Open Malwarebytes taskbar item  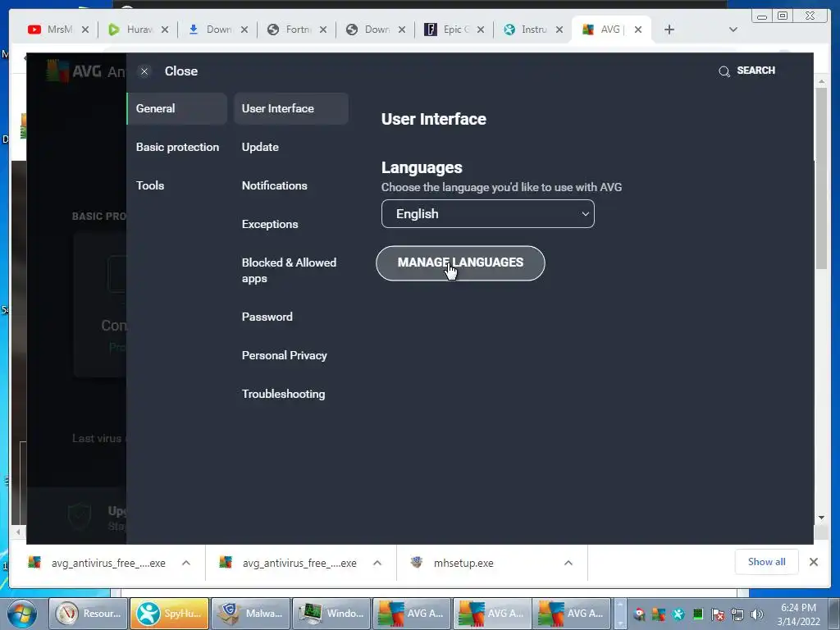coord(251,614)
